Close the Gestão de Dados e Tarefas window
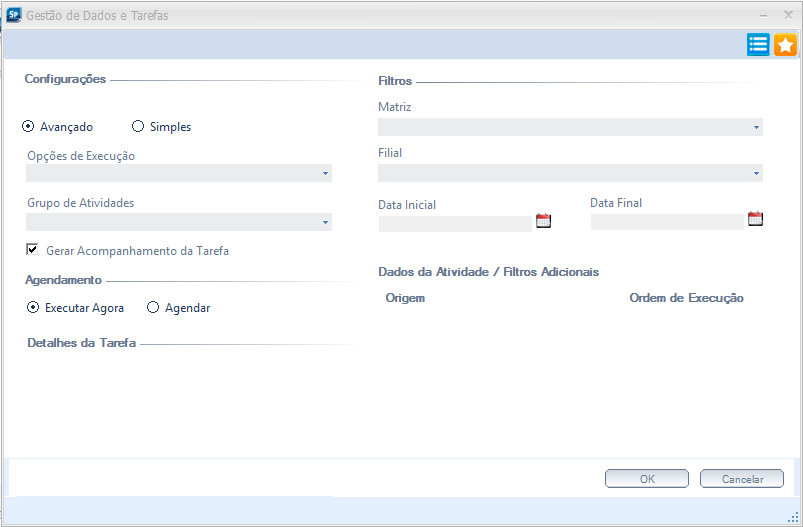Viewport: 803px width, 527px height. coord(789,15)
